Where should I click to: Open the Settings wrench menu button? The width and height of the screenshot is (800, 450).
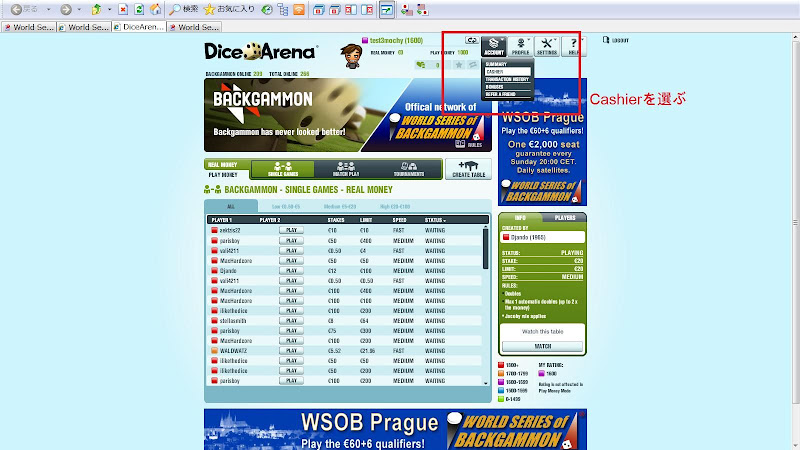547,46
